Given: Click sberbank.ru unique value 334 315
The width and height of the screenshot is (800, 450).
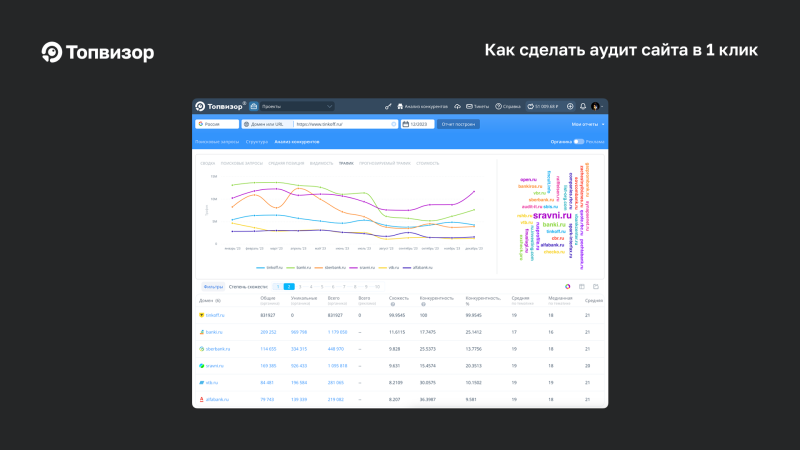Looking at the screenshot, I should coord(299,349).
